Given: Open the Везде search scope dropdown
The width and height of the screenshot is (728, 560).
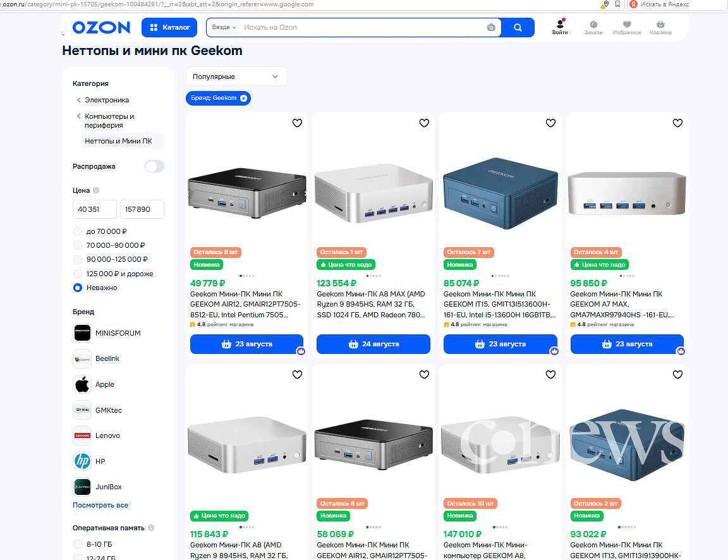Looking at the screenshot, I should pos(223,27).
